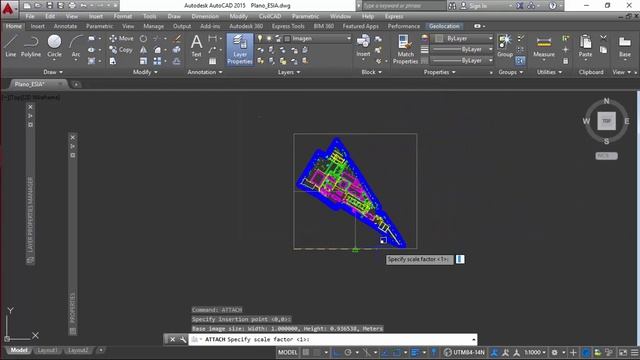Open the ByLayer linetype dropdown
Screen dimensions: 640x360
[x=462, y=60]
